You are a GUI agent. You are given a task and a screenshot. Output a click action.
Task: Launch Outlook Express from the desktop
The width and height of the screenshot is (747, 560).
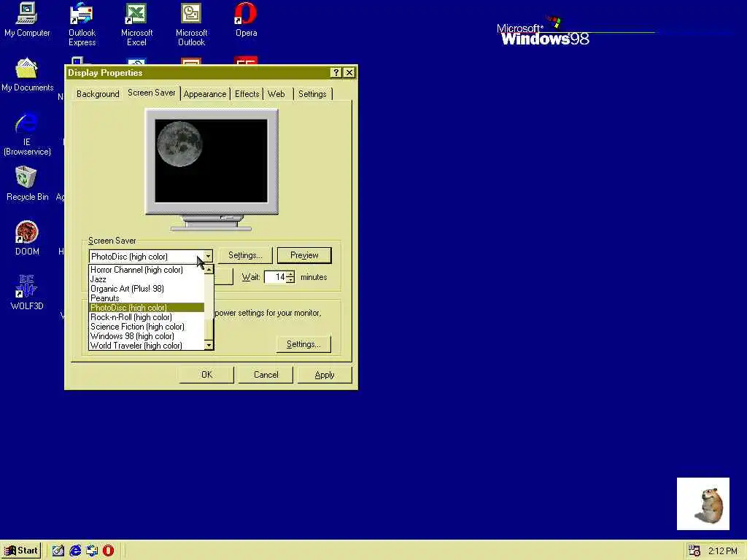pos(82,24)
